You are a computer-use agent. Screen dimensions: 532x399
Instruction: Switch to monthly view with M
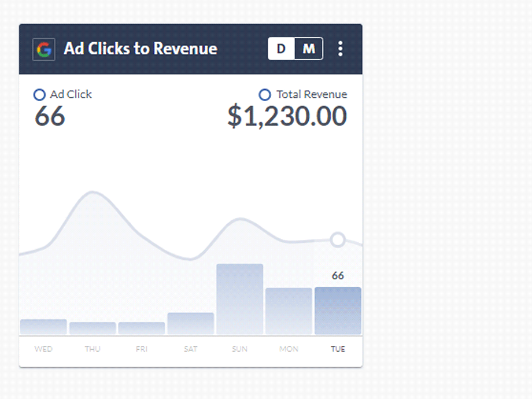click(309, 49)
